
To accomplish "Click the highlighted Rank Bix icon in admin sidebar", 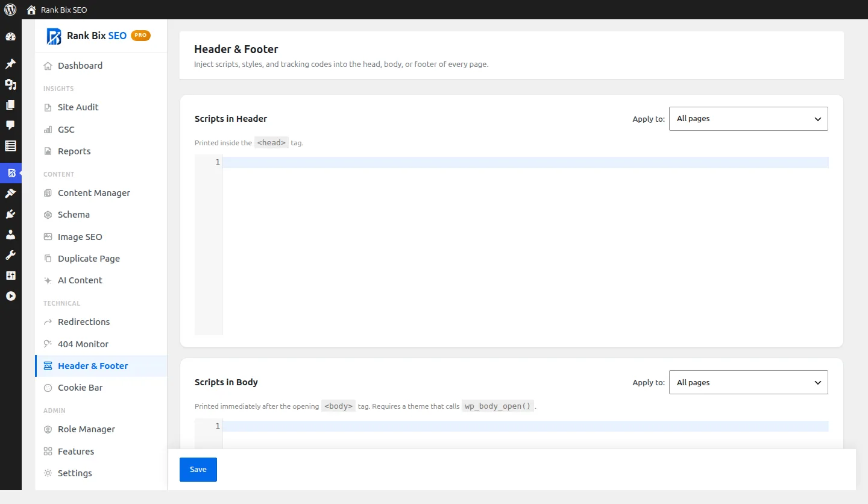I will tap(11, 173).
